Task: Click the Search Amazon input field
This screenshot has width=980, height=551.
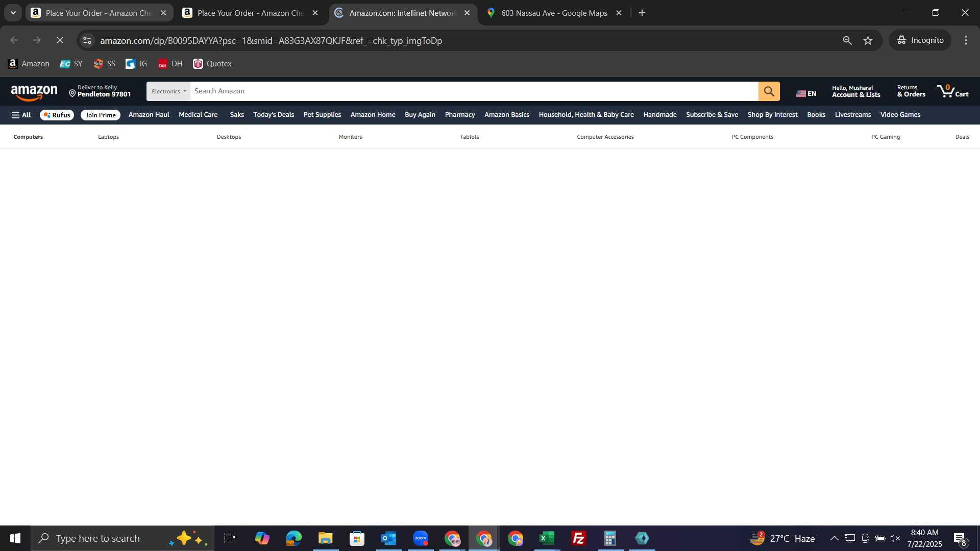Action: [474, 91]
